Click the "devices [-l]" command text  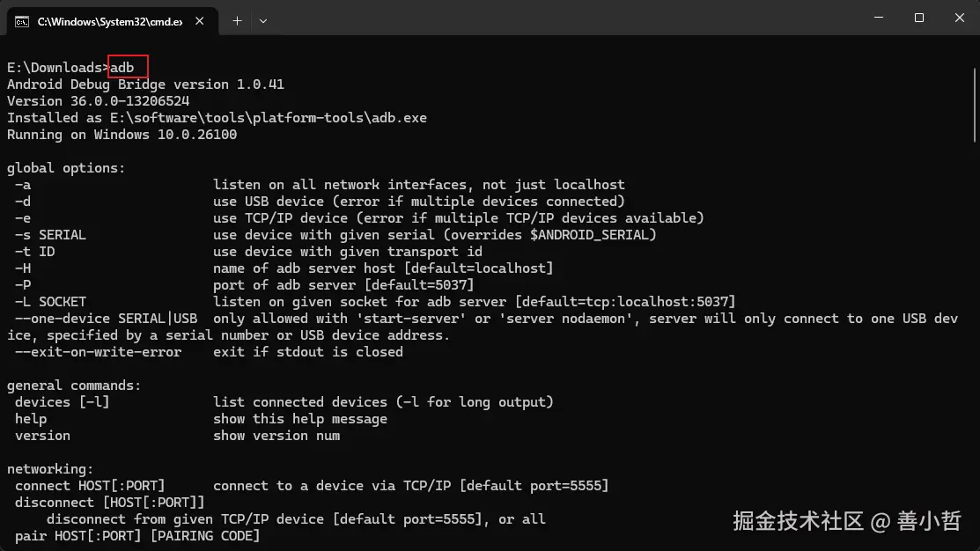pos(62,402)
